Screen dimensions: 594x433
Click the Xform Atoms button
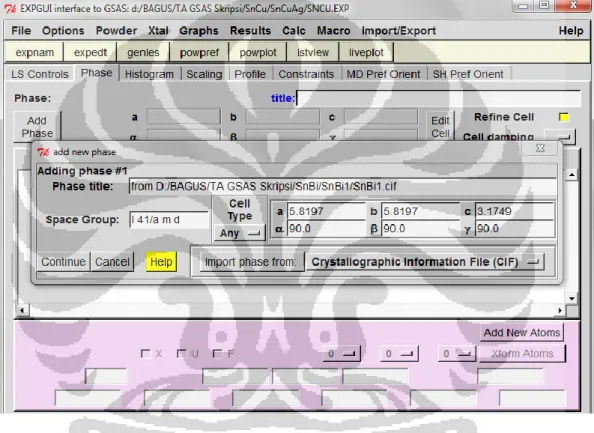(522, 353)
